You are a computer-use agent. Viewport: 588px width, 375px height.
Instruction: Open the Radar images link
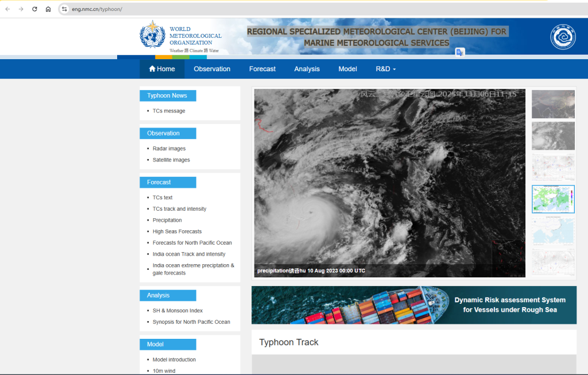pyautogui.click(x=169, y=149)
